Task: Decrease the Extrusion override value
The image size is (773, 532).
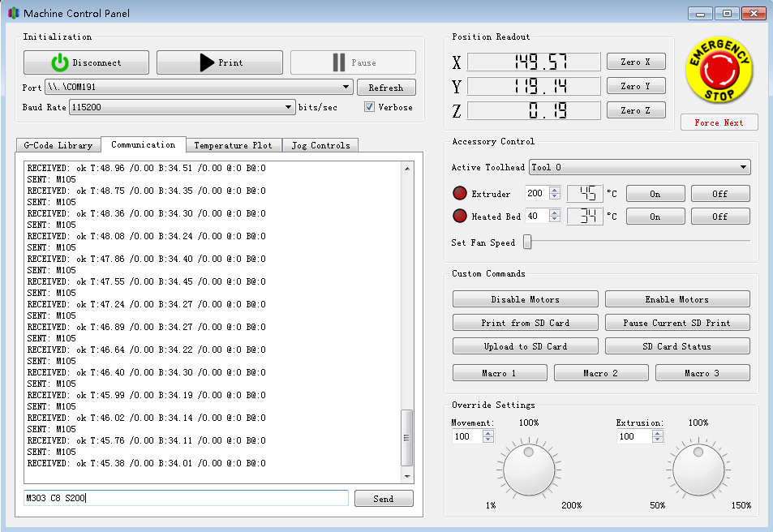Action: 658,440
